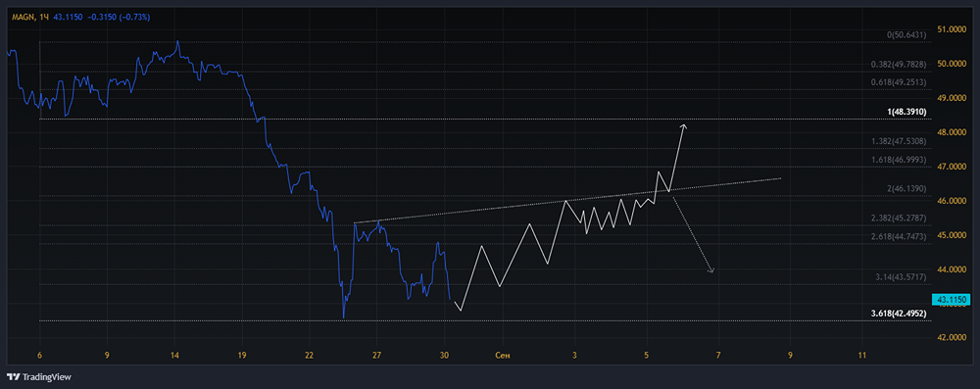Click the 50.0000 price axis label
The width and height of the screenshot is (980, 389).
952,64
